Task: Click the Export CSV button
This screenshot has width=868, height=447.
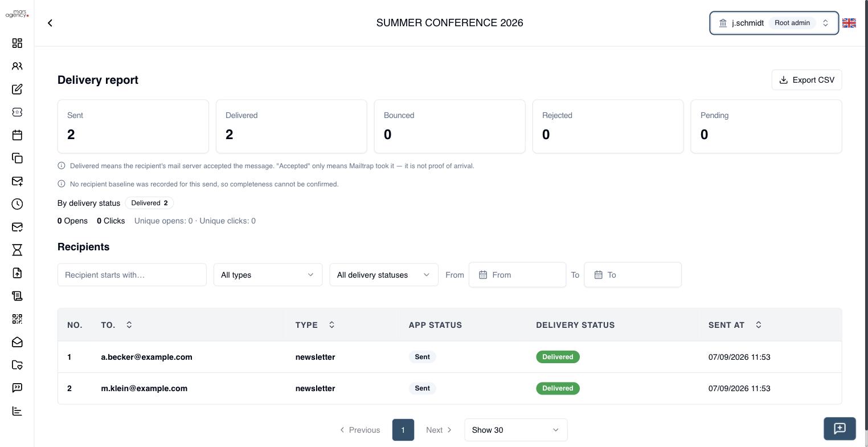Action: 806,80
